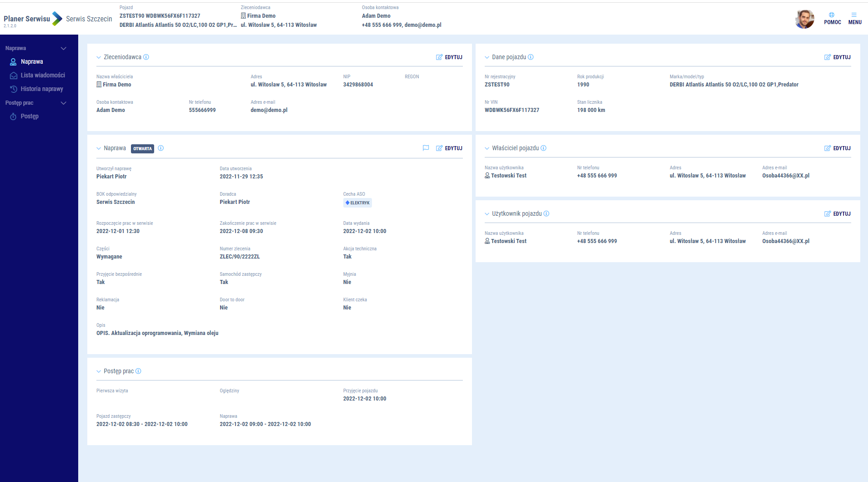Collapse the Użytkownik pojazdu section
Viewport: 868px width, 482px height.
tap(487, 214)
